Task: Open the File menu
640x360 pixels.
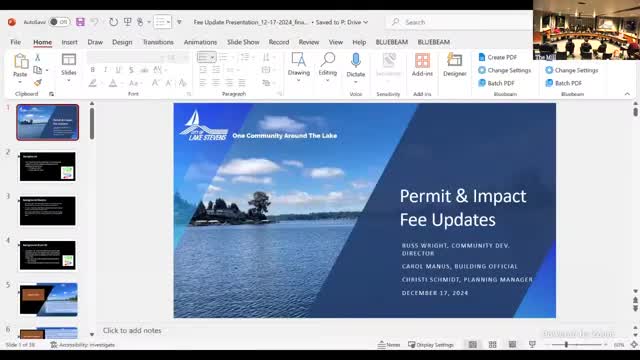Action: (x=16, y=42)
